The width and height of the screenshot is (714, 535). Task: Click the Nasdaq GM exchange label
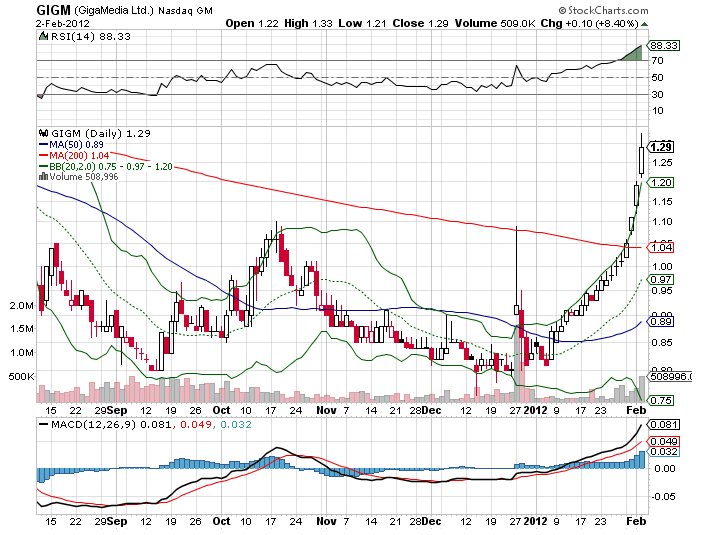[x=185, y=10]
